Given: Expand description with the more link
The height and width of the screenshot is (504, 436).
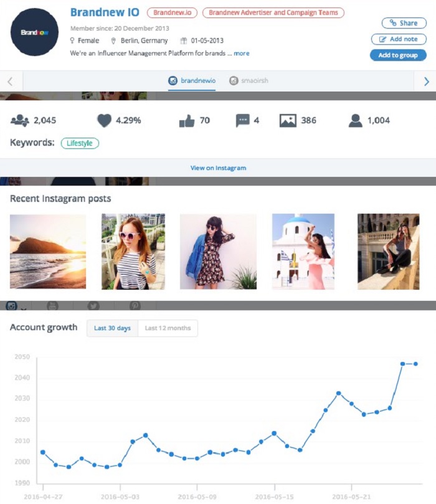Looking at the screenshot, I should point(241,54).
